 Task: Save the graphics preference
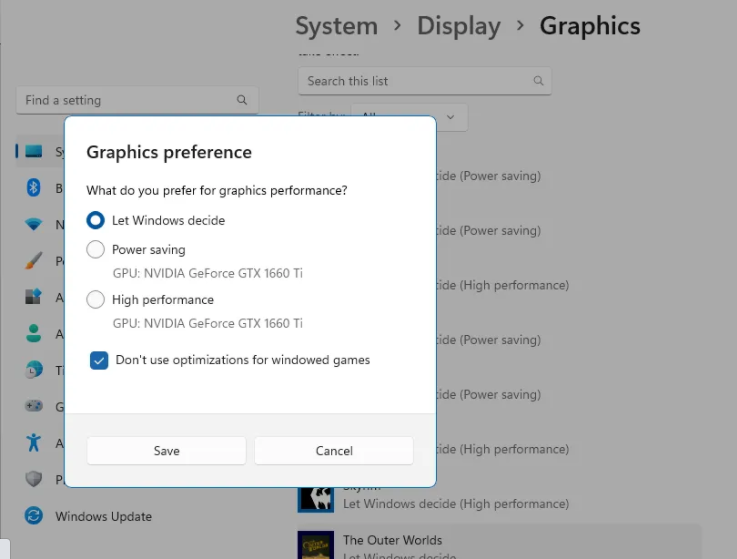coord(166,450)
